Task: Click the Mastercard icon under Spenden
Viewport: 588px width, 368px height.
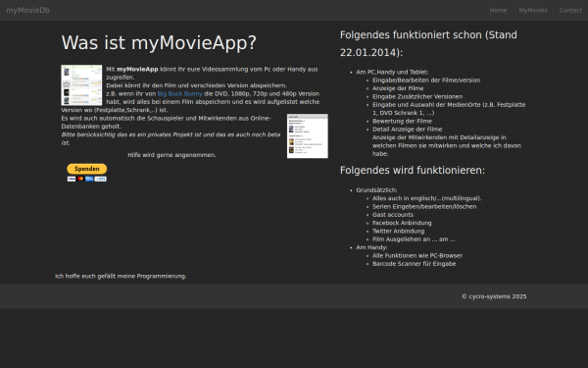Action: click(x=80, y=180)
